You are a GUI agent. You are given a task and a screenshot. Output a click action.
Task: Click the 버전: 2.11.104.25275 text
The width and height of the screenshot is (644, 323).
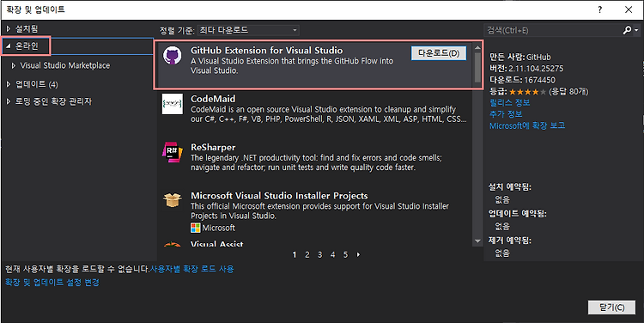pos(526,69)
